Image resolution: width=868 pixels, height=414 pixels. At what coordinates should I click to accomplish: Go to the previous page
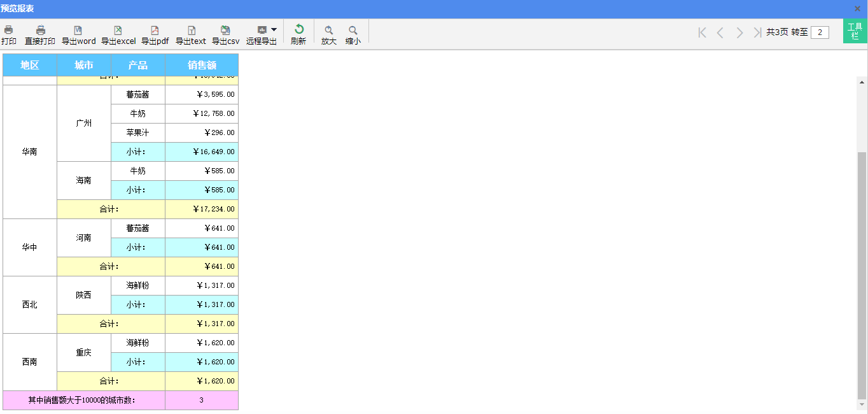click(720, 32)
